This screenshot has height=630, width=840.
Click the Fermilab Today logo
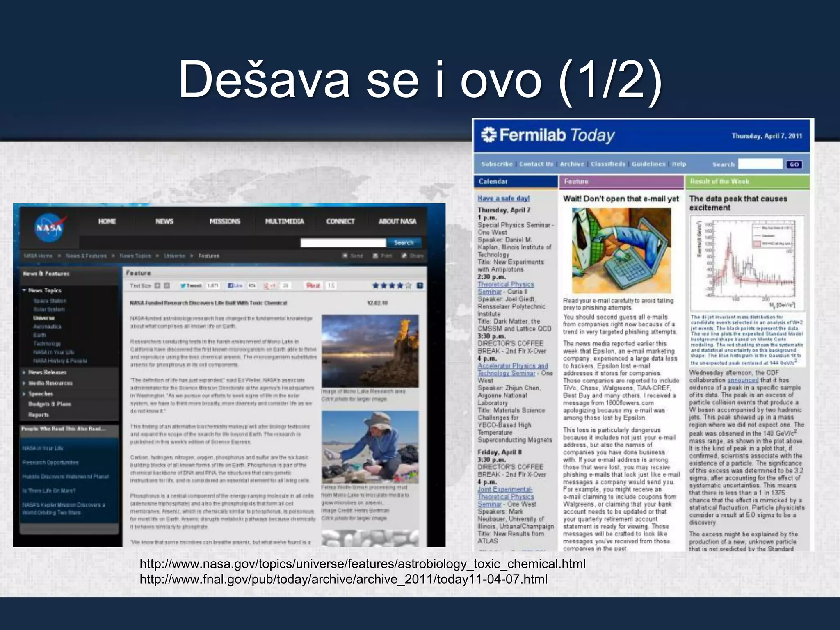[548, 135]
